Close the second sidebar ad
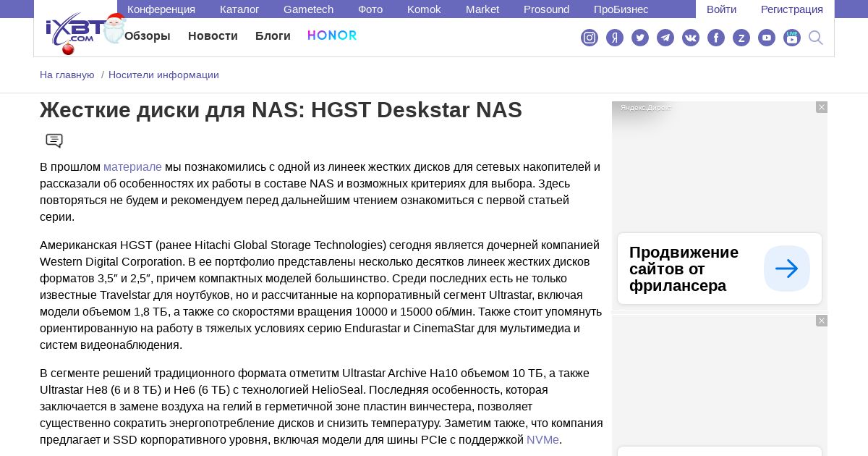 point(822,321)
